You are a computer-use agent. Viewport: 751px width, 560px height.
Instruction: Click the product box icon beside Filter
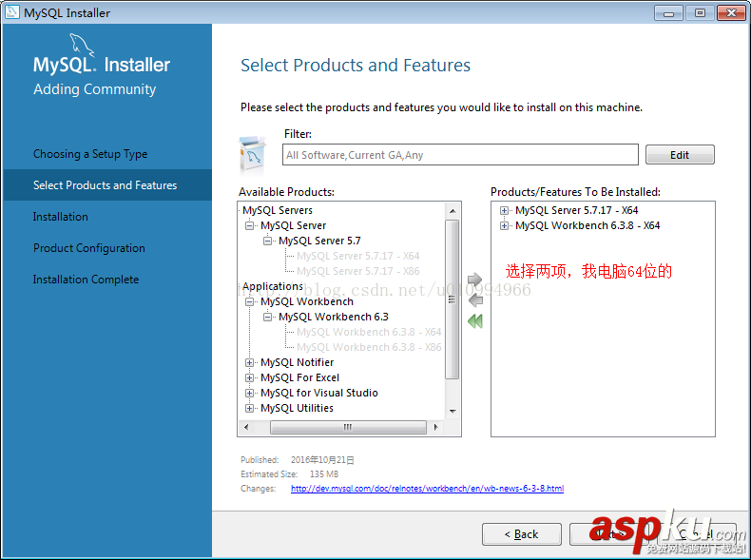pos(252,154)
